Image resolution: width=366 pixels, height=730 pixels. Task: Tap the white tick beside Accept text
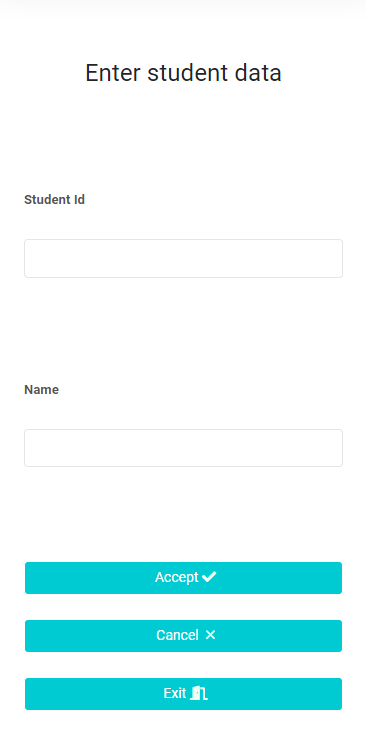coord(209,577)
